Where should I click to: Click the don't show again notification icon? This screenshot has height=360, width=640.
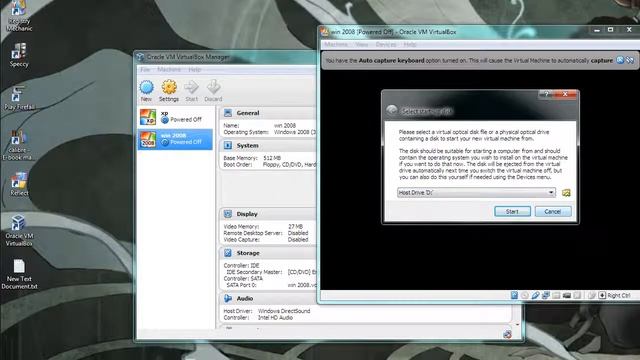(x=630, y=60)
